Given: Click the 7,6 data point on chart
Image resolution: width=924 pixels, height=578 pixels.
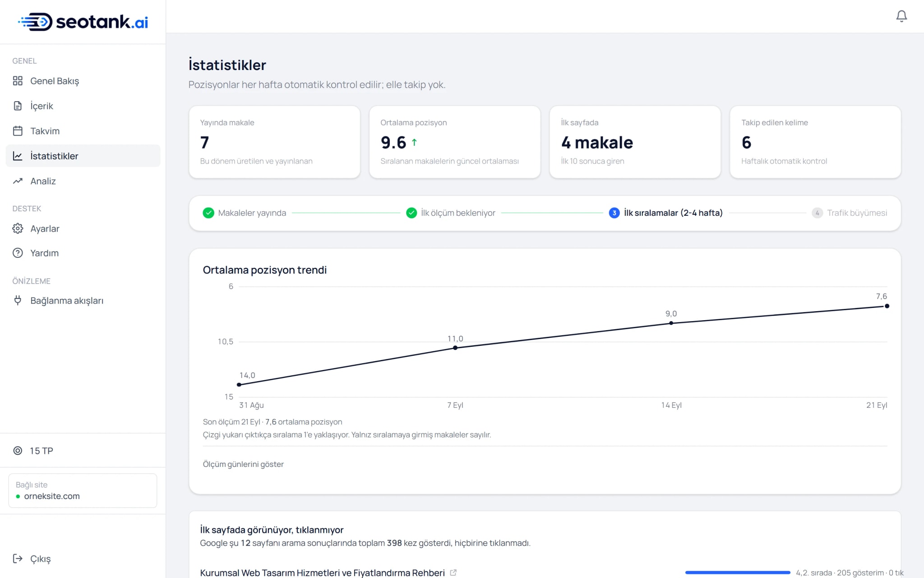Looking at the screenshot, I should tap(887, 306).
